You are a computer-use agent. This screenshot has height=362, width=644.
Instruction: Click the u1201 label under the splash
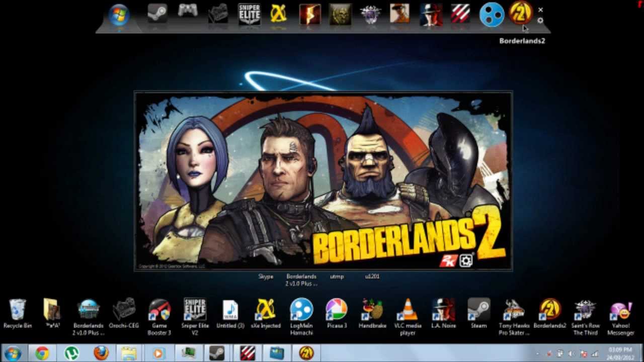tap(372, 277)
